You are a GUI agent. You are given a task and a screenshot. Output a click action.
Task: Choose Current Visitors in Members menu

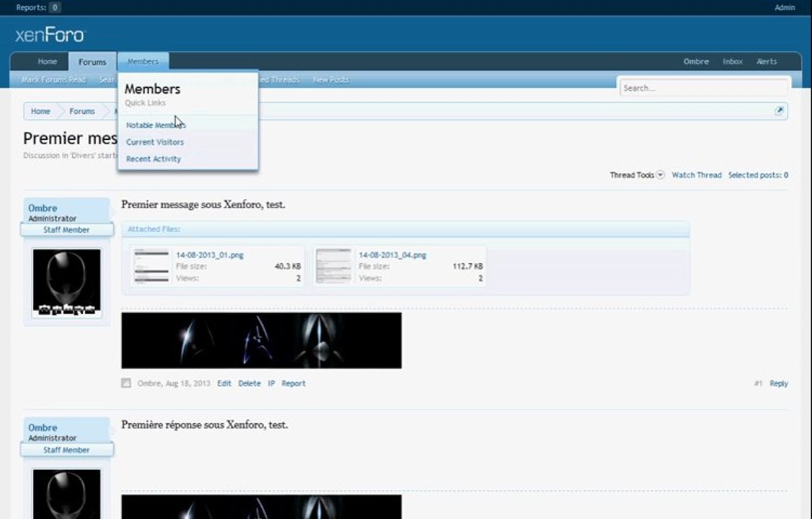(155, 142)
